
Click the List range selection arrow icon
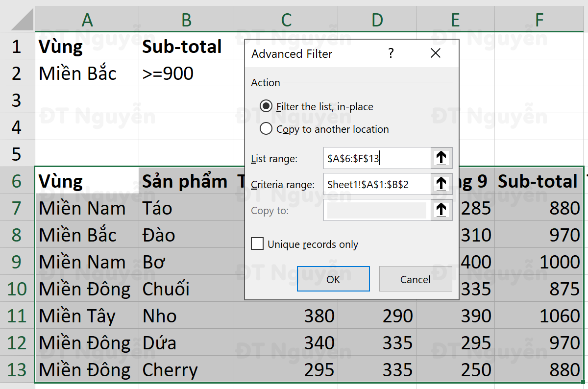(x=441, y=158)
